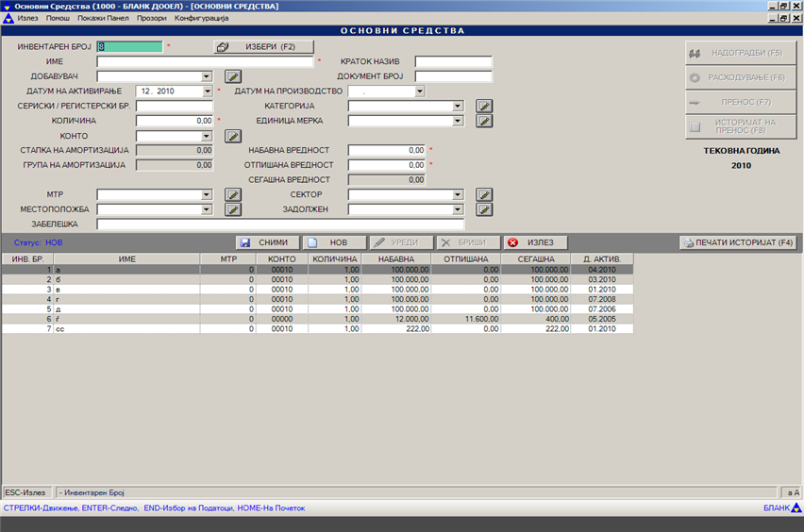
Task: Click the ИЗБЕРИ (F2) button
Action: click(263, 46)
